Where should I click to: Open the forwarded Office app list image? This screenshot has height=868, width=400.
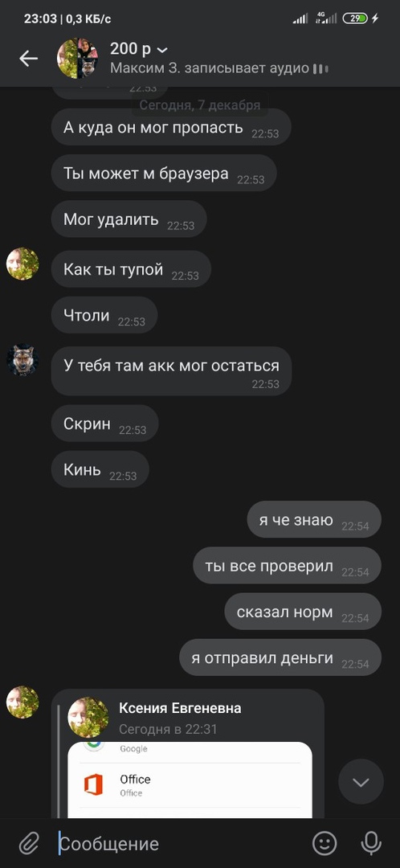point(190,780)
